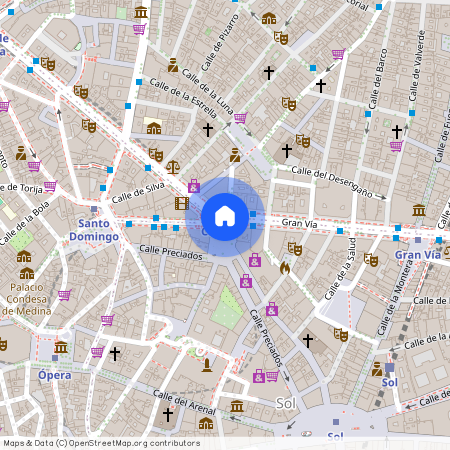Click the Calle de Pizarro label
Image resolution: width=450 pixels, height=450 pixels.
[x=220, y=43]
